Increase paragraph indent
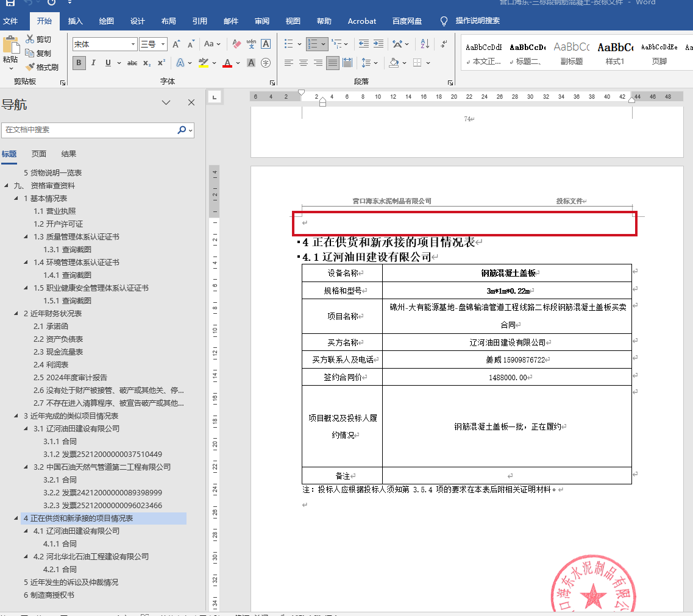The height and width of the screenshot is (616, 693). coord(378,44)
